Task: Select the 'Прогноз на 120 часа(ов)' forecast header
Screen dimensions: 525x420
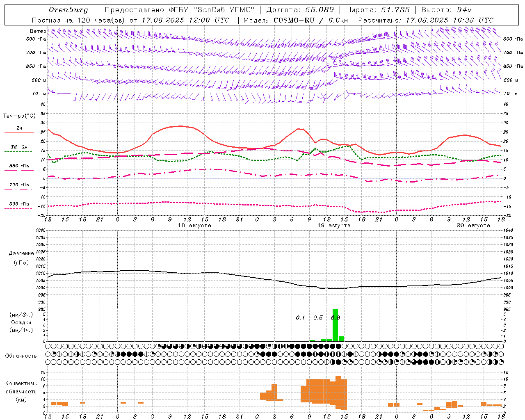Action: tap(79, 20)
